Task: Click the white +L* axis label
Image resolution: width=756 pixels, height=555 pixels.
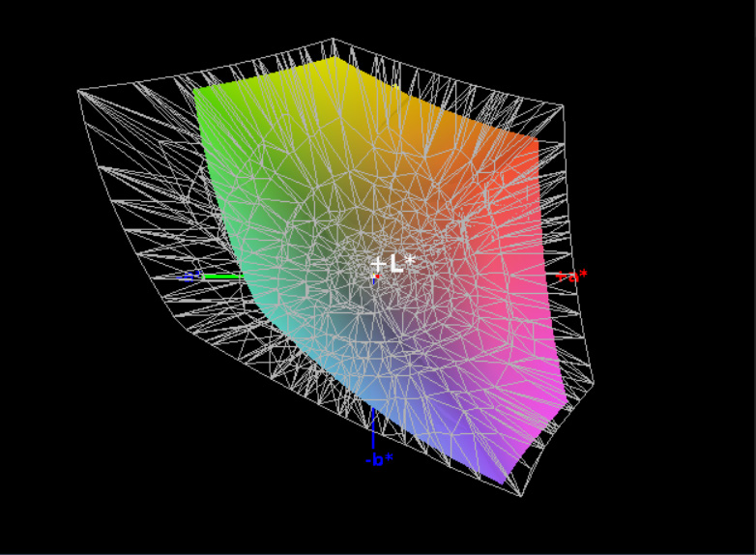Action: pos(393,264)
